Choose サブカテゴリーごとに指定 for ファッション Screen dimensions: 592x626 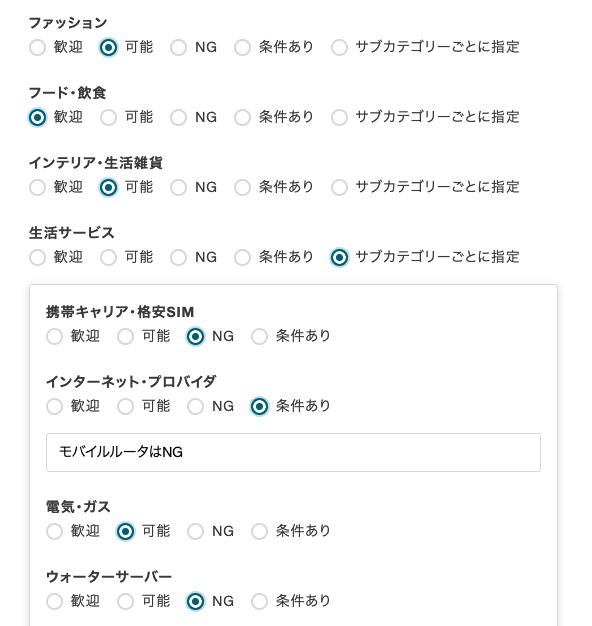click(339, 48)
